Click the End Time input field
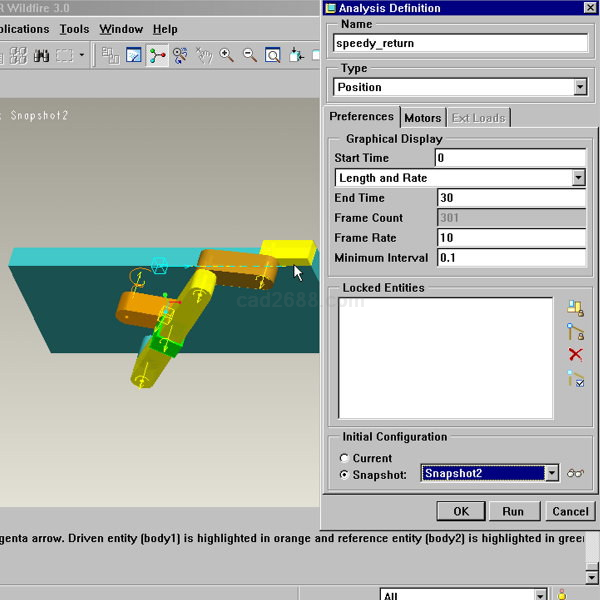 (511, 198)
